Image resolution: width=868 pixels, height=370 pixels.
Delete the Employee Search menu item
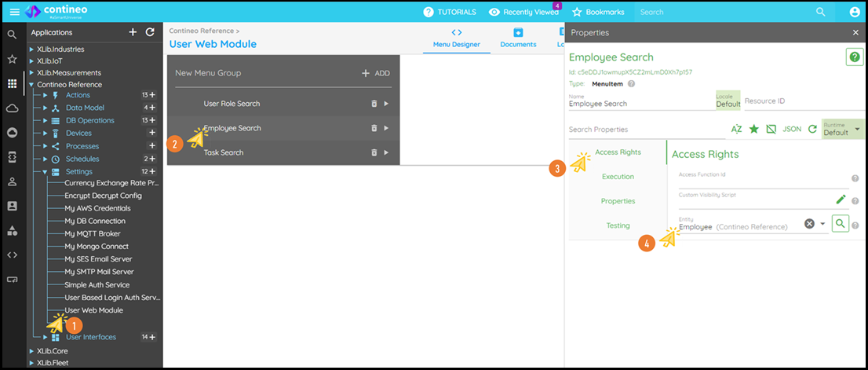point(374,128)
